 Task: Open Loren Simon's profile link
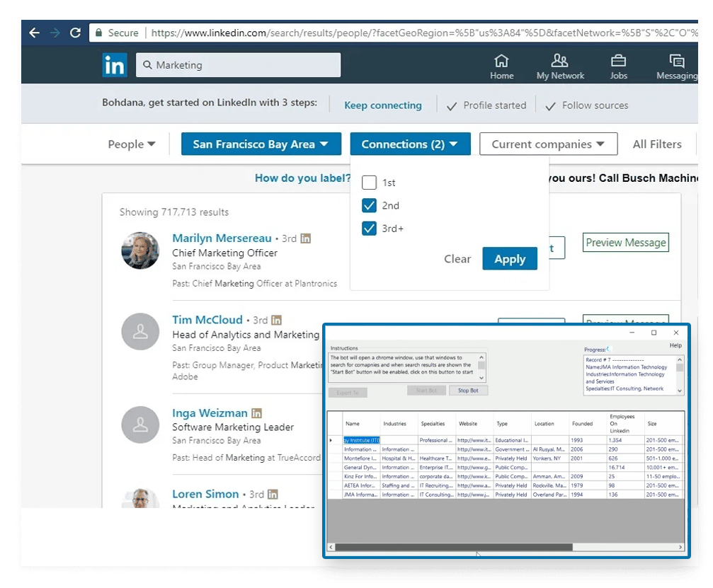[205, 494]
